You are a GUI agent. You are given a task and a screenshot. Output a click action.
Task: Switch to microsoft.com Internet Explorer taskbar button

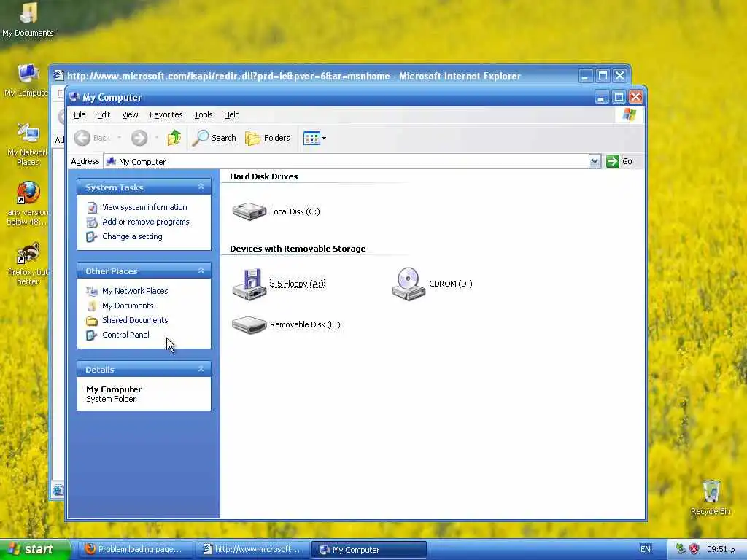click(x=252, y=550)
